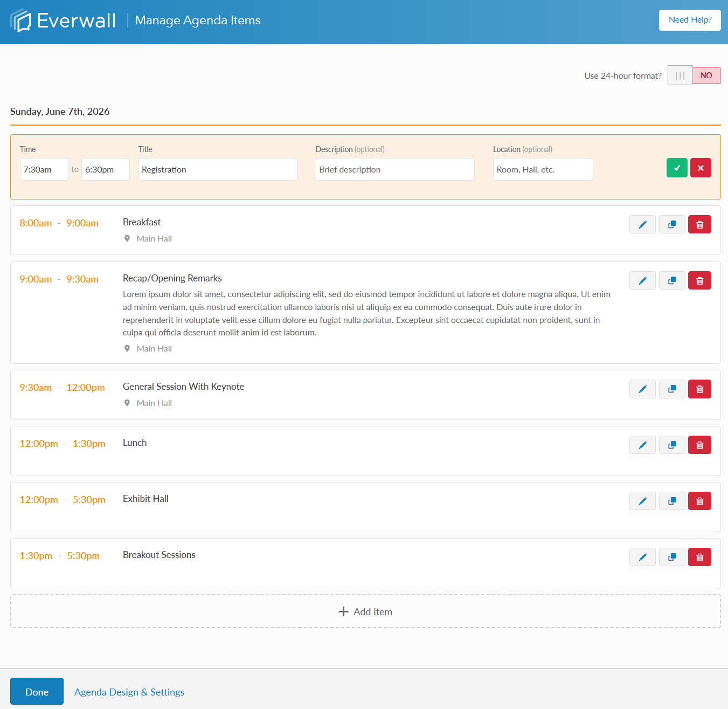This screenshot has height=709, width=728.
Task: Click the start time field showing 7:30am
Action: coord(44,169)
